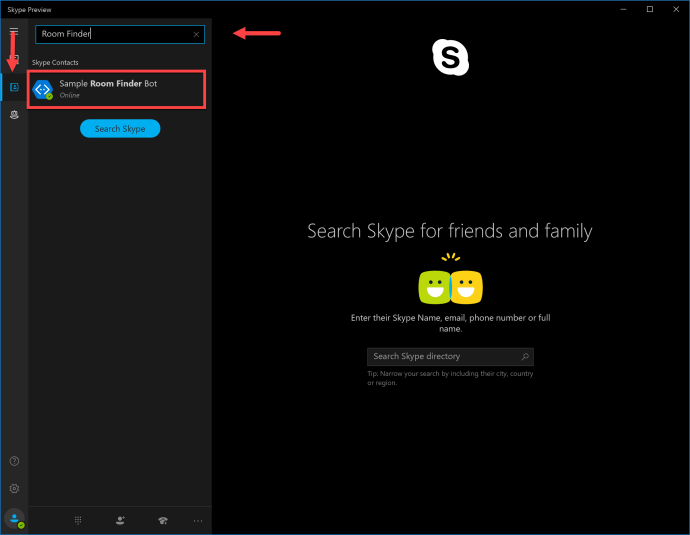Minimize the Skype Preview window
This screenshot has height=535, width=690.
pos(623,9)
